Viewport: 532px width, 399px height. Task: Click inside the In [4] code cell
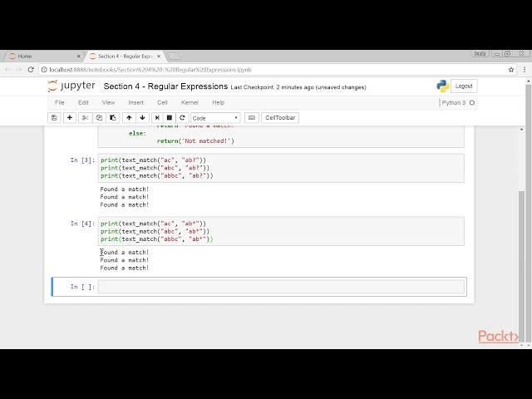click(x=281, y=231)
